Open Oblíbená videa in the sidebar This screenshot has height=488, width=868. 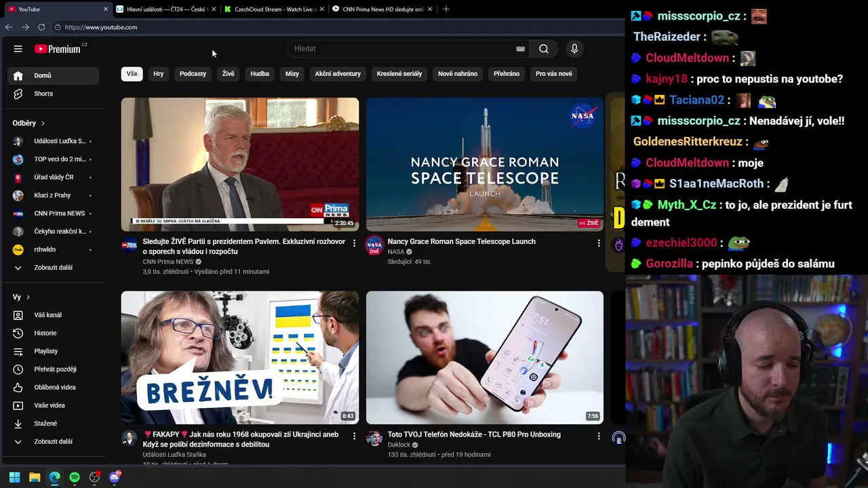coord(54,387)
